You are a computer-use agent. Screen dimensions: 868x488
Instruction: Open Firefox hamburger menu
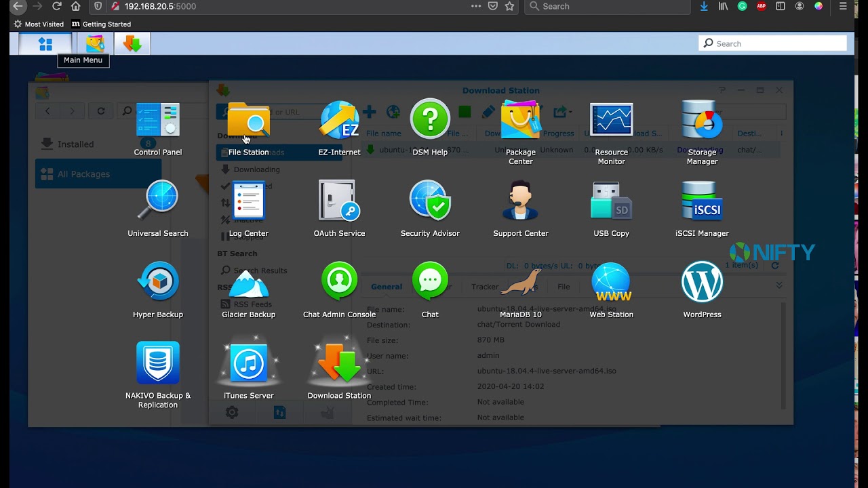843,6
